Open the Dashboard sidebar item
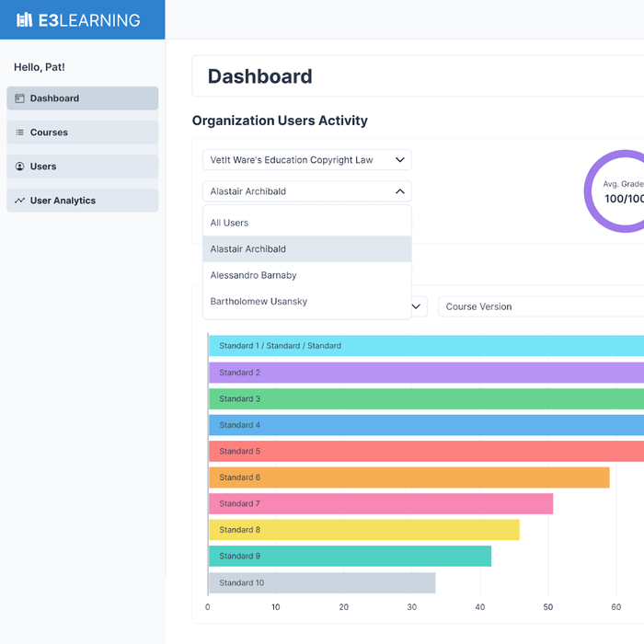This screenshot has height=644, width=644. 83,98
